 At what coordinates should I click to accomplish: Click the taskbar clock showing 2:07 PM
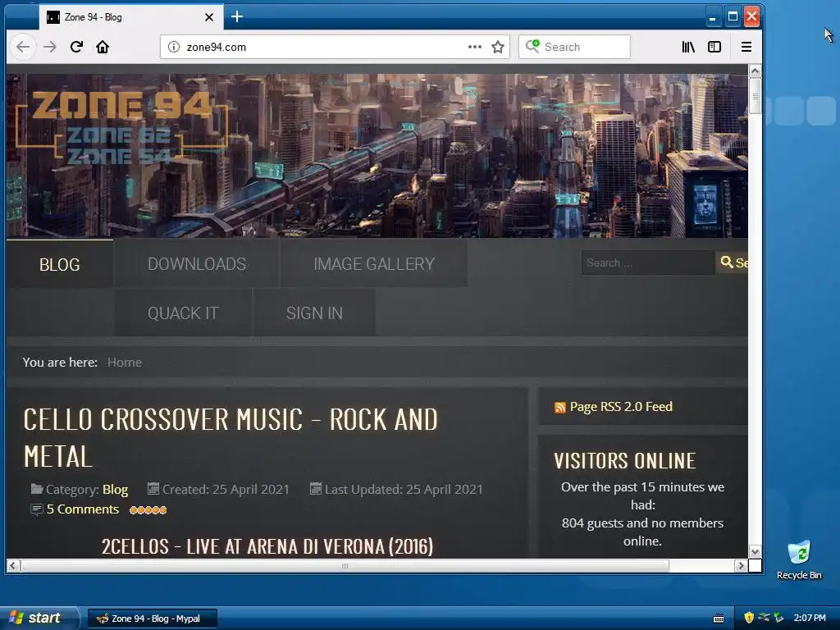click(810, 618)
